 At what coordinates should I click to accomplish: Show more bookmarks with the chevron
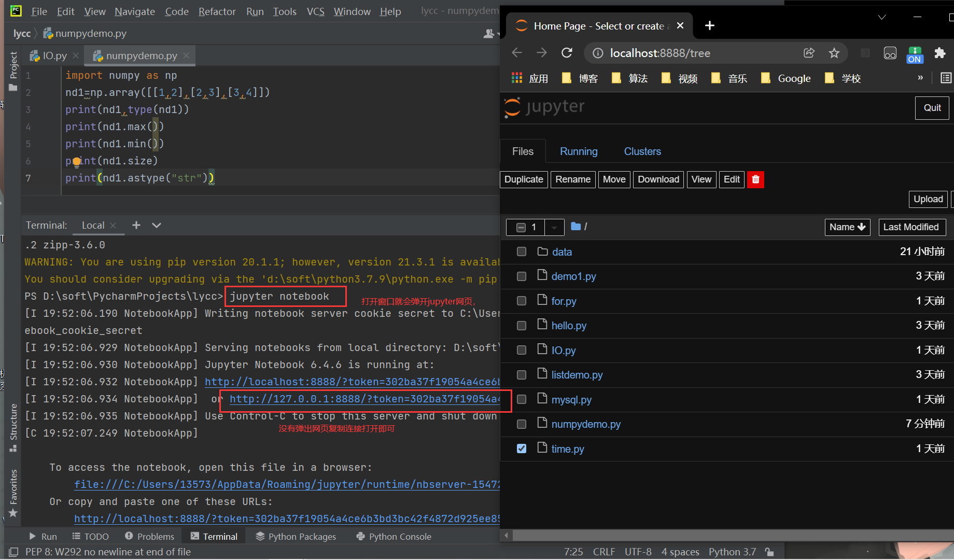tap(920, 78)
